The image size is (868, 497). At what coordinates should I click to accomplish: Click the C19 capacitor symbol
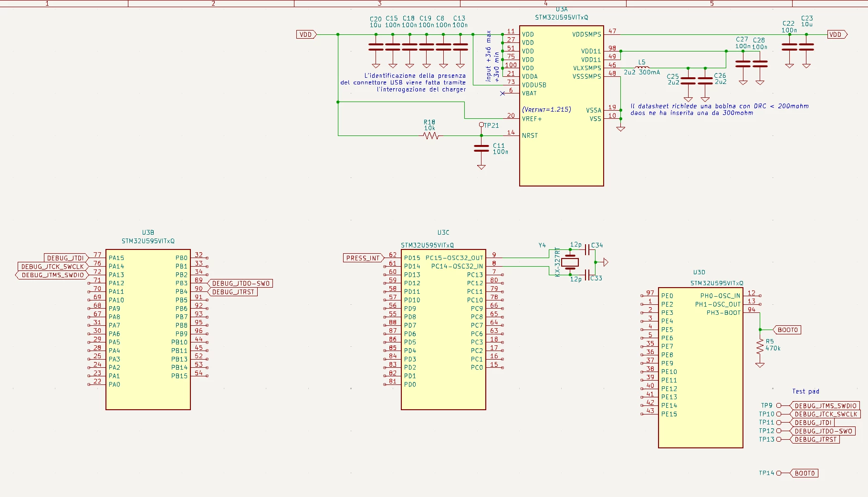click(x=427, y=47)
